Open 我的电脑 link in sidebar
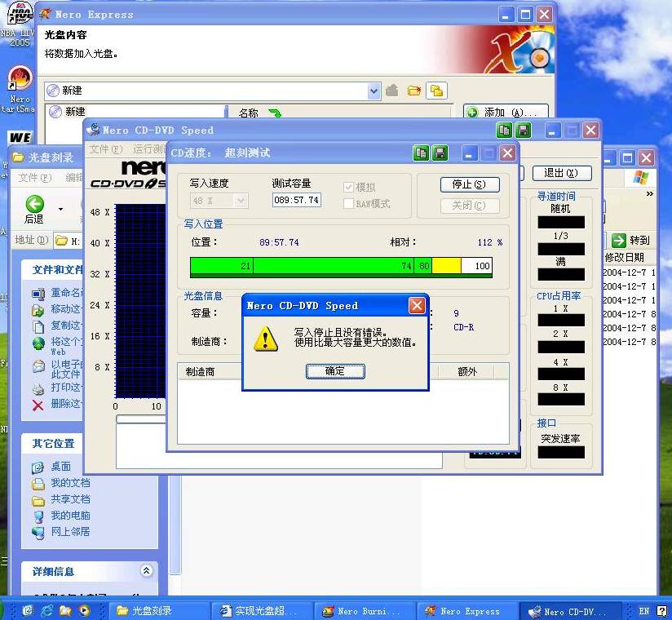The image size is (672, 620). tap(70, 516)
